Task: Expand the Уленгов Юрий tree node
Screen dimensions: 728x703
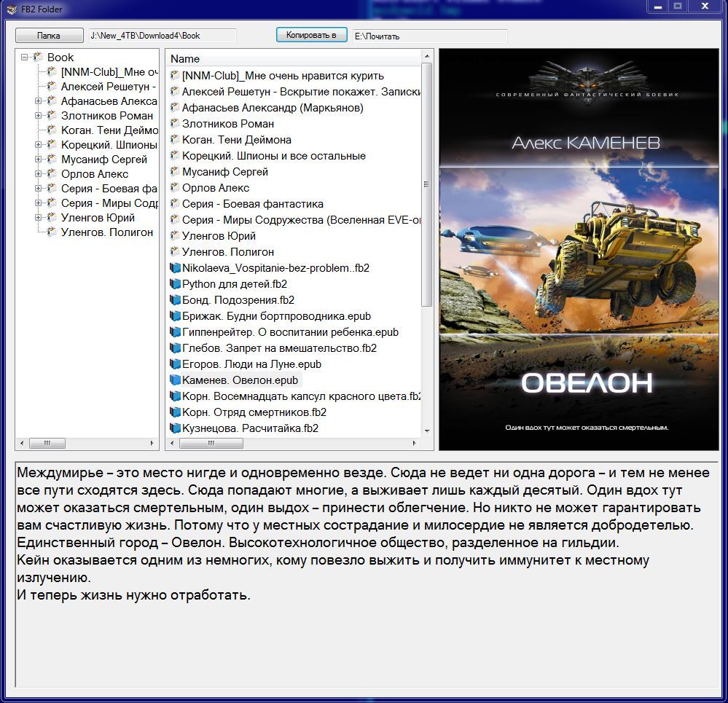Action: (x=39, y=218)
